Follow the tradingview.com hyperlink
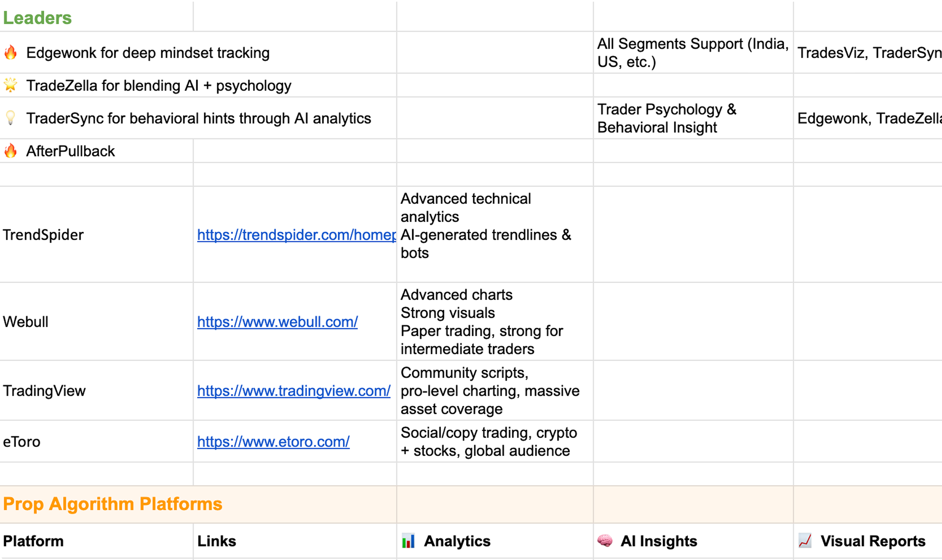942x560 pixels. [x=294, y=391]
